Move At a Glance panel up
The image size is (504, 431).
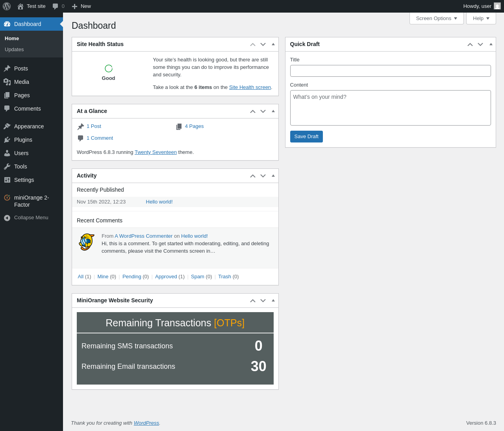(x=253, y=111)
